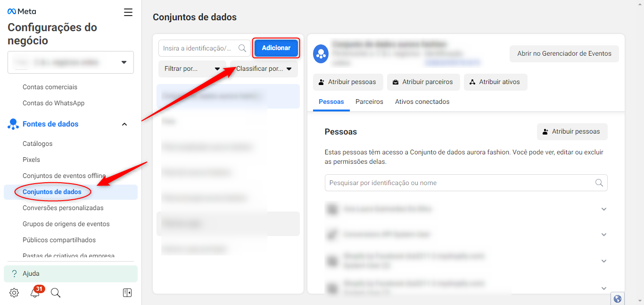This screenshot has height=305, width=644.
Task: Switch to the Parceiros tab
Action: 369,102
